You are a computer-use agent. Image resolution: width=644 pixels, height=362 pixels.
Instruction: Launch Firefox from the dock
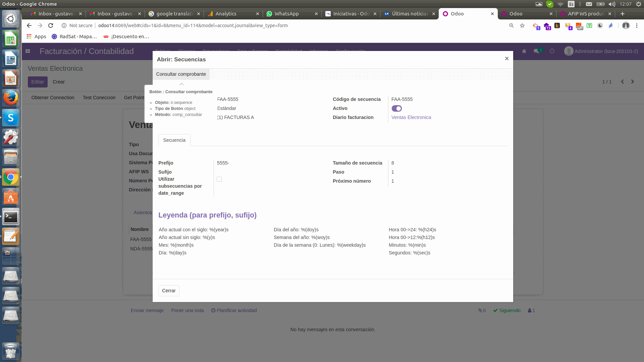(x=11, y=98)
